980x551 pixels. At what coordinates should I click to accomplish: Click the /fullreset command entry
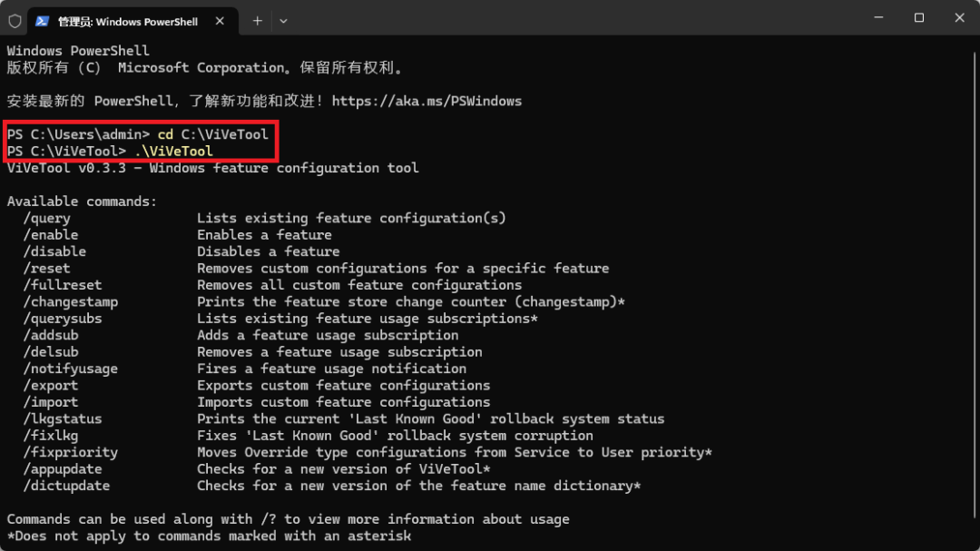62,285
